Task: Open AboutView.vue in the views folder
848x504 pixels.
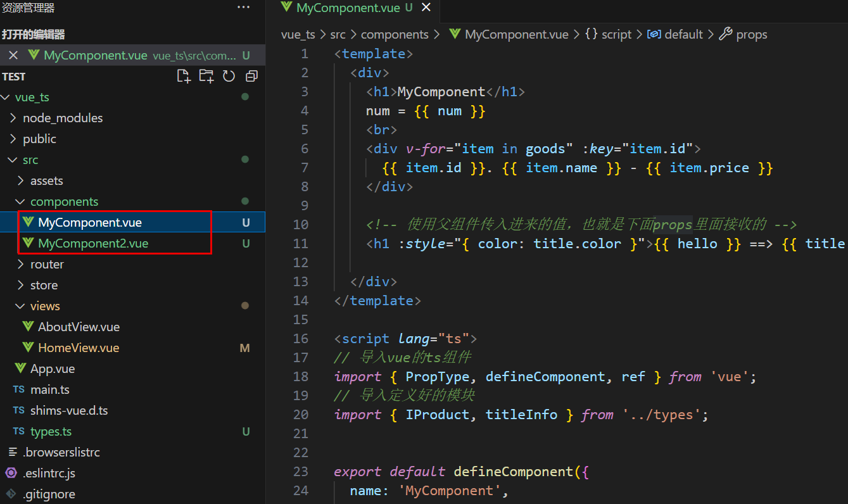Action: tap(132, 327)
